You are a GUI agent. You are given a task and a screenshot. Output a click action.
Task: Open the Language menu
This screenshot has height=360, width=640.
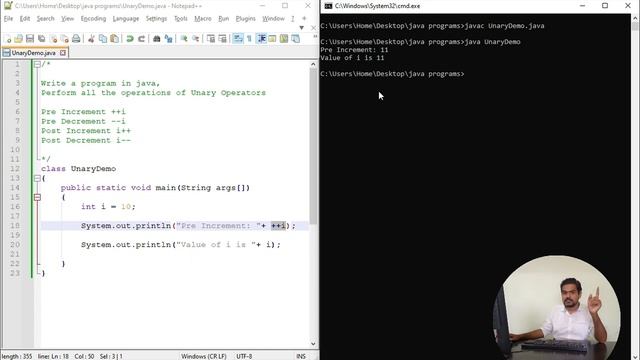point(126,19)
